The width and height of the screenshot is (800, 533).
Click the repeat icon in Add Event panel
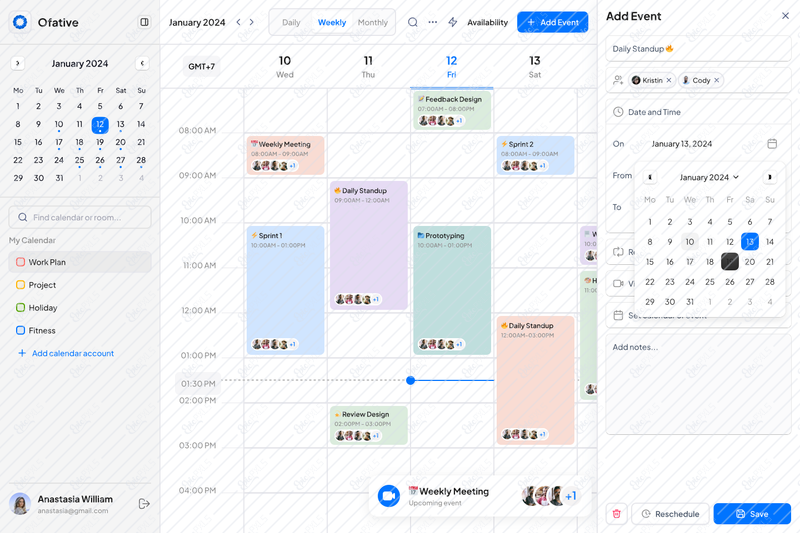tap(618, 252)
